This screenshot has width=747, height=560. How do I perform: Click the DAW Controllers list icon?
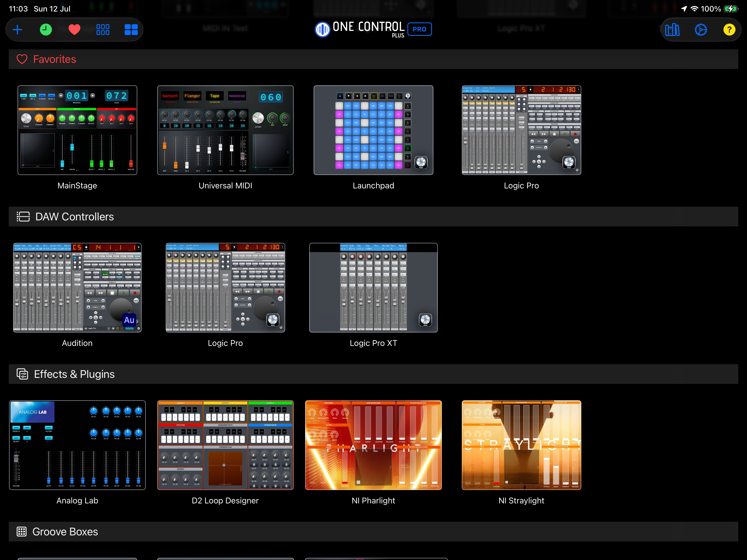click(23, 217)
